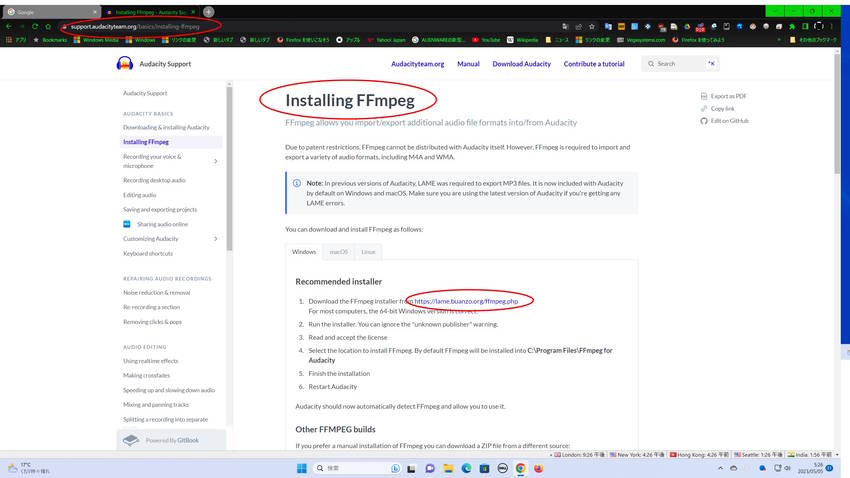Open the YouTube bookmark
This screenshot has height=478, width=850.
(x=486, y=40)
